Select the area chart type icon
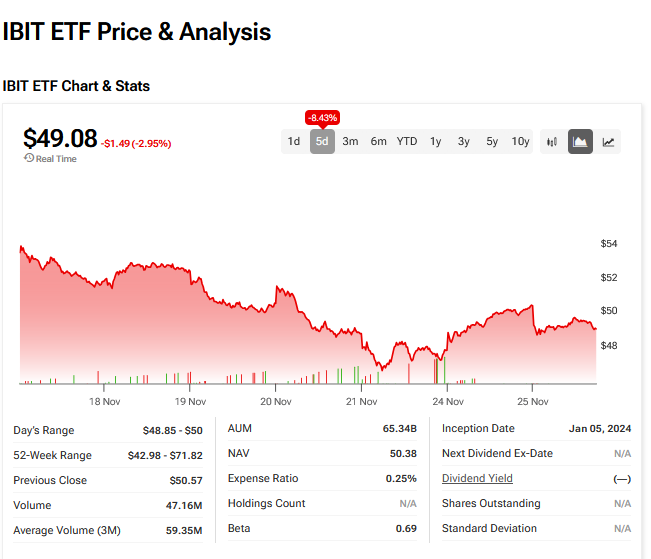 [x=580, y=142]
